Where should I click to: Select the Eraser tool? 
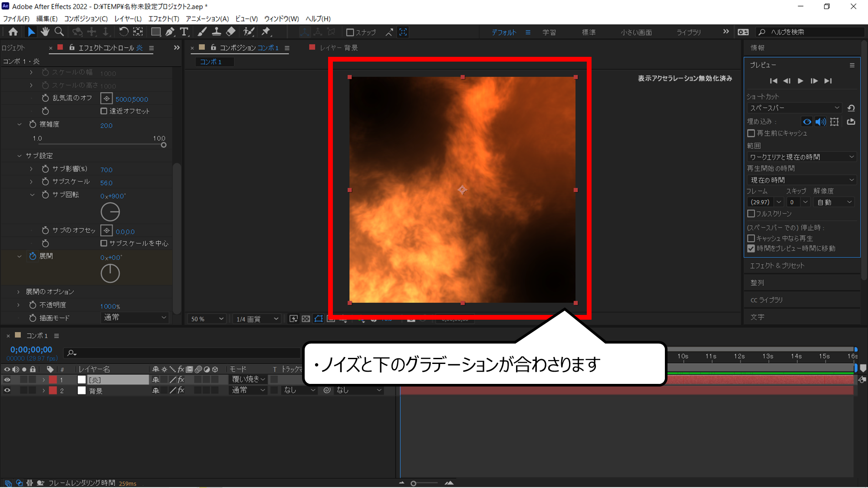click(x=231, y=32)
